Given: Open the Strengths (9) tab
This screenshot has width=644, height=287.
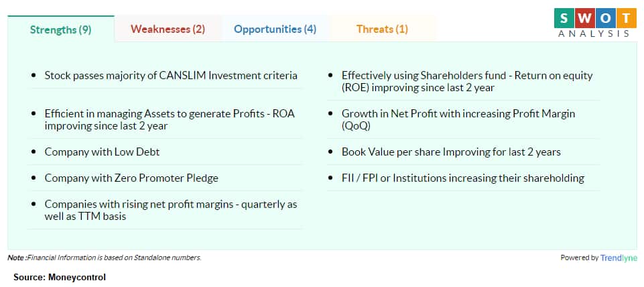Looking at the screenshot, I should [61, 30].
